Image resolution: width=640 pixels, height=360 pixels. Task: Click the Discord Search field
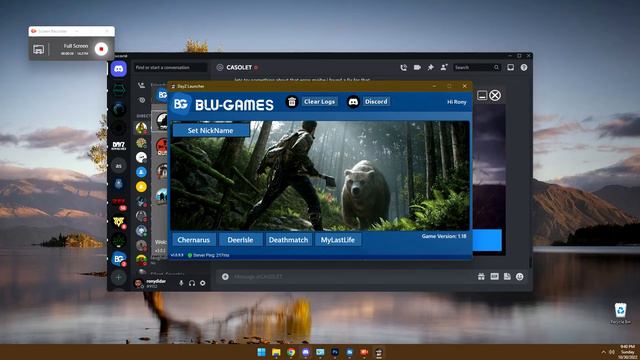(x=477, y=67)
